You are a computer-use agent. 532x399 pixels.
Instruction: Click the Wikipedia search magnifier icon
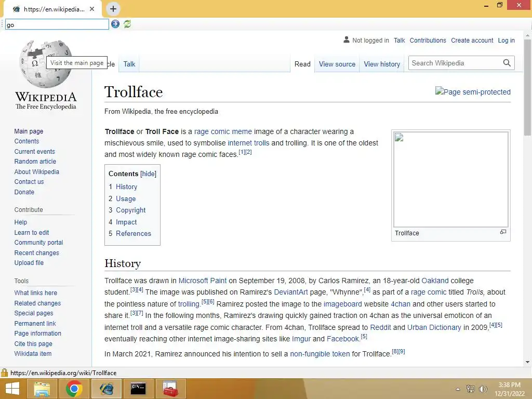coord(507,63)
